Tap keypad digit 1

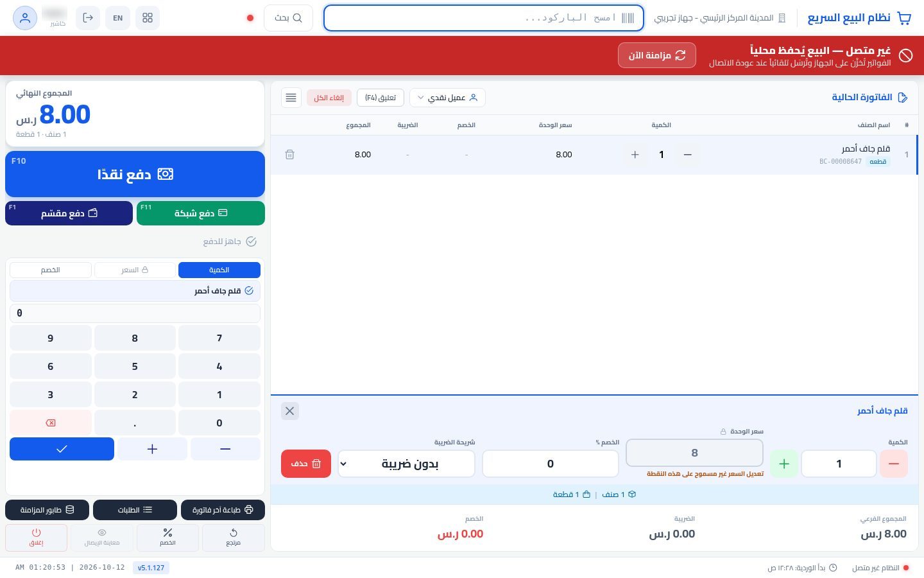coord(219,394)
